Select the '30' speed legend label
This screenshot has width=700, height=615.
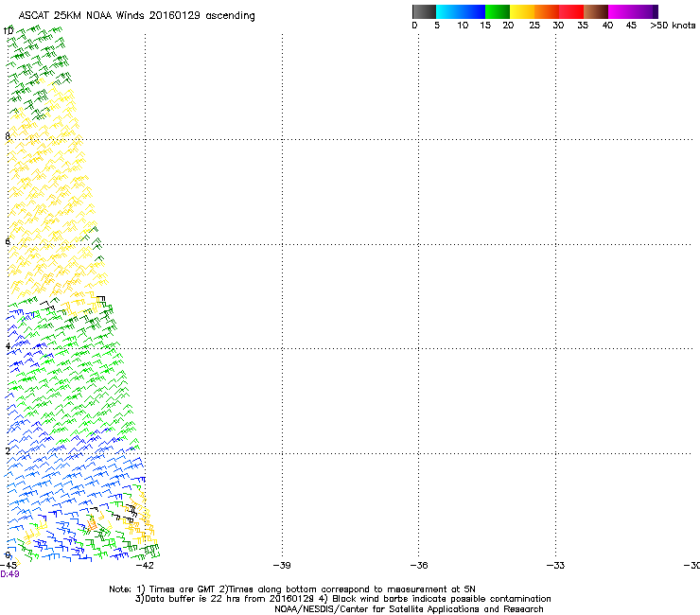point(558,26)
